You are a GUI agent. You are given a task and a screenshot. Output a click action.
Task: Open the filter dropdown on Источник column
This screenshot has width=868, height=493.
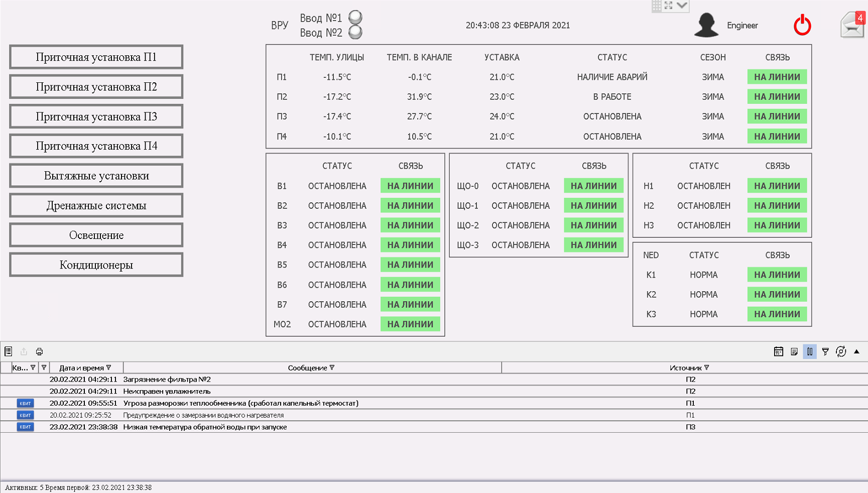[x=706, y=367]
